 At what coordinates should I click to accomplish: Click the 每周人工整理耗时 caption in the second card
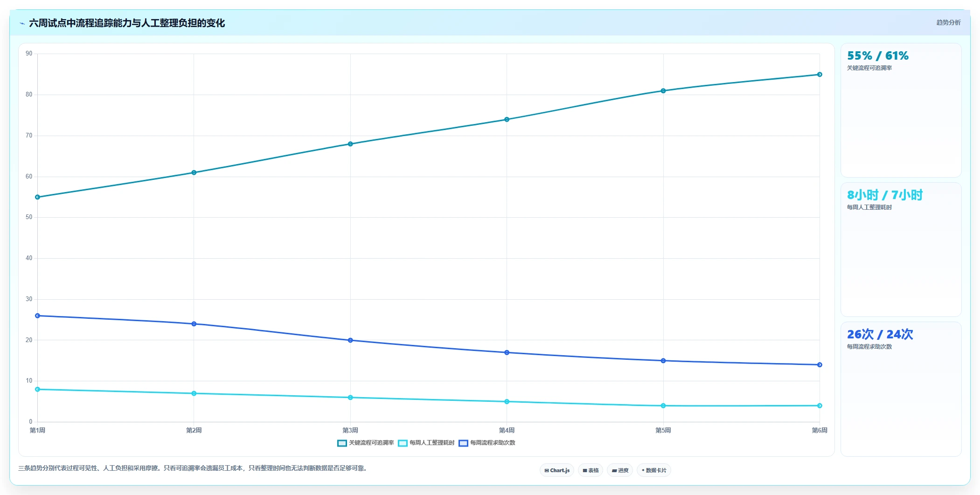869,207
